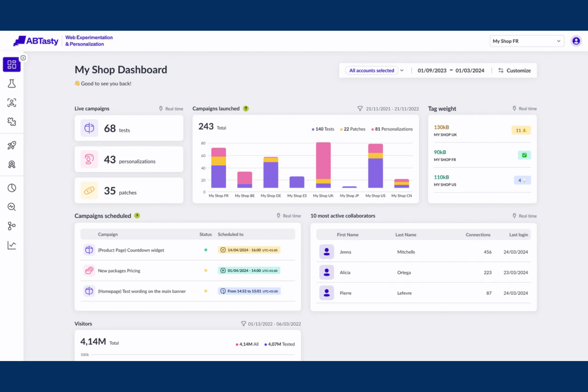This screenshot has height=392, width=588.
Task: Toggle the 140 Tests legend item
Action: [x=323, y=129]
